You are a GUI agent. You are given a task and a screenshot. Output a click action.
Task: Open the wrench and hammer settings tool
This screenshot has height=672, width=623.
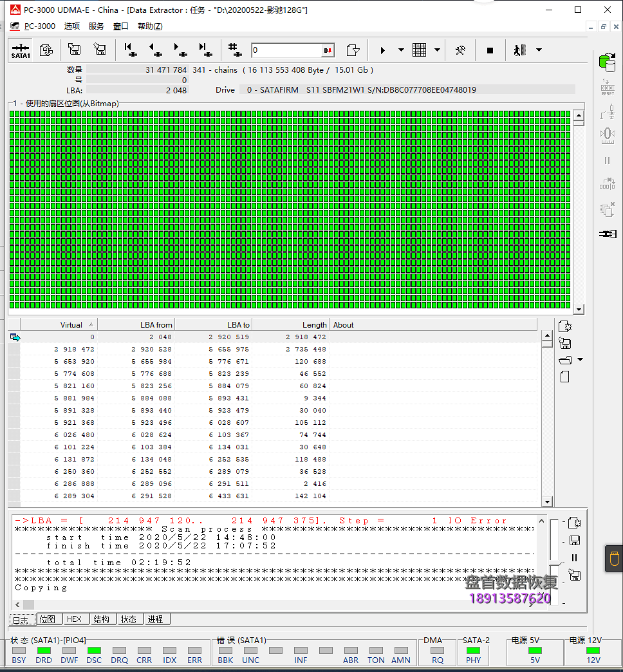point(460,51)
